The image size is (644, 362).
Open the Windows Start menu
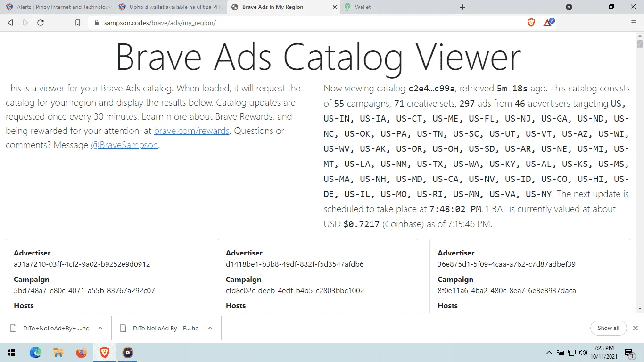tap(11, 353)
